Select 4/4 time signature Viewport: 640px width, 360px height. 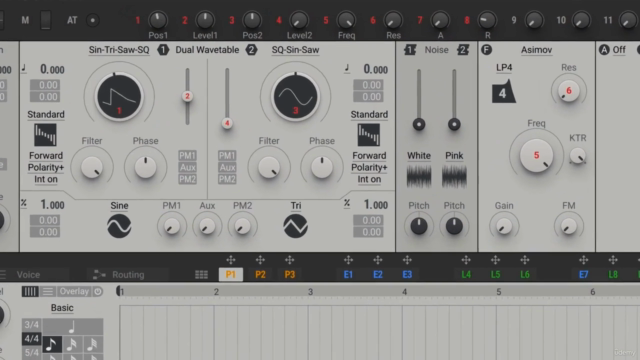[x=31, y=339]
